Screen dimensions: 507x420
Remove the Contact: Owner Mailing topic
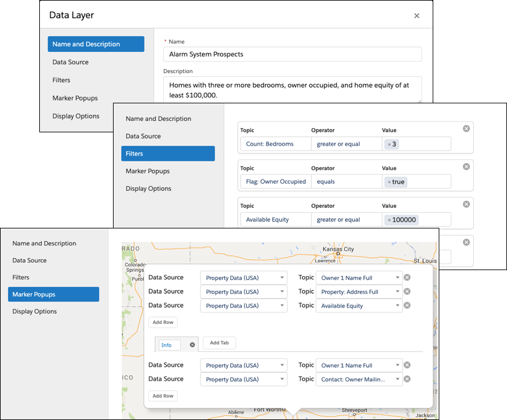(x=407, y=379)
